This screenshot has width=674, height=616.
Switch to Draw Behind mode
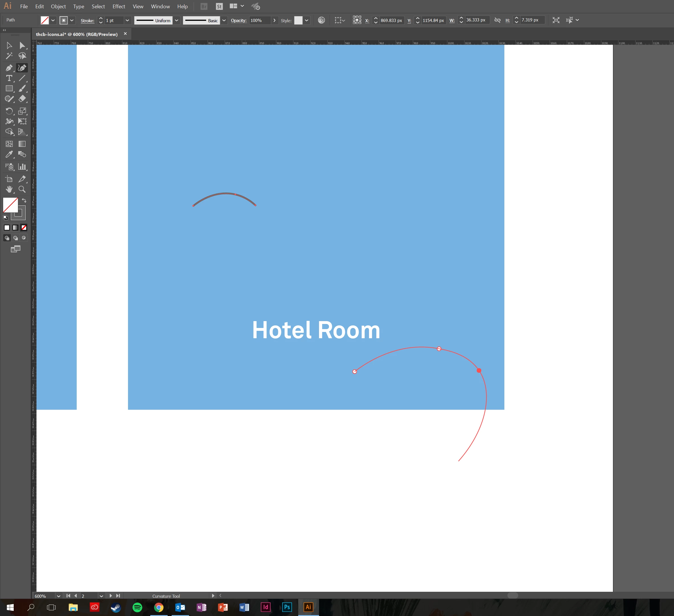coord(15,238)
